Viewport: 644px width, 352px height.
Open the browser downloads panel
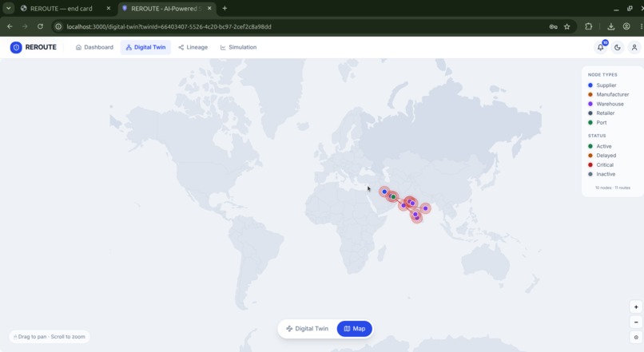click(x=611, y=26)
